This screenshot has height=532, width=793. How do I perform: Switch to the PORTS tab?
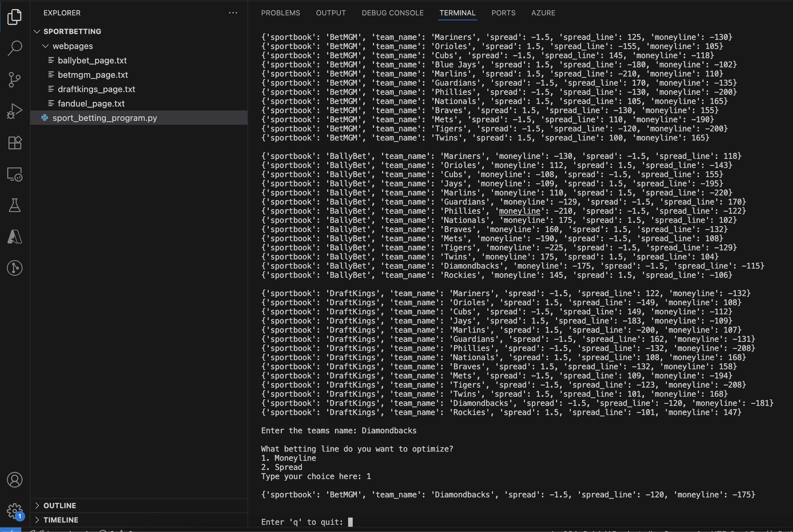(503, 13)
